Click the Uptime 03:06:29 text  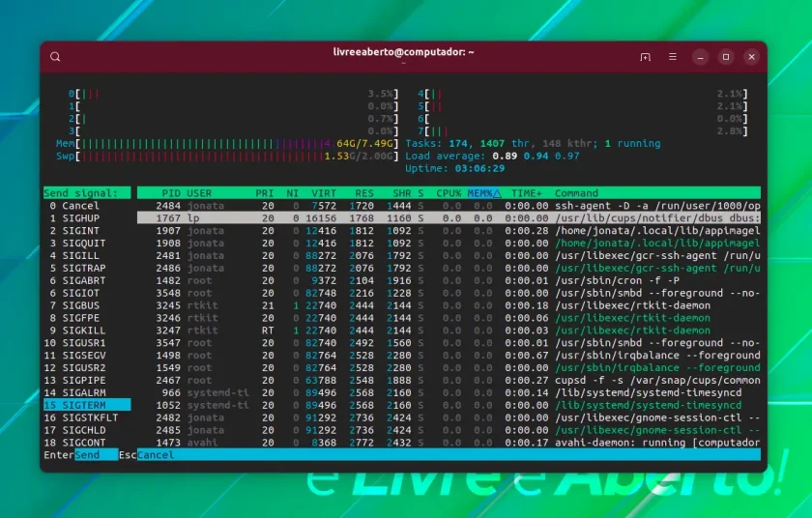click(454, 168)
